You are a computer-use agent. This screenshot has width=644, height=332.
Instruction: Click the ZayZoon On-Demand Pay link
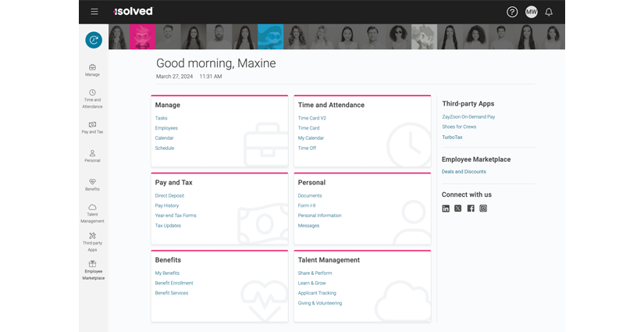pos(468,116)
